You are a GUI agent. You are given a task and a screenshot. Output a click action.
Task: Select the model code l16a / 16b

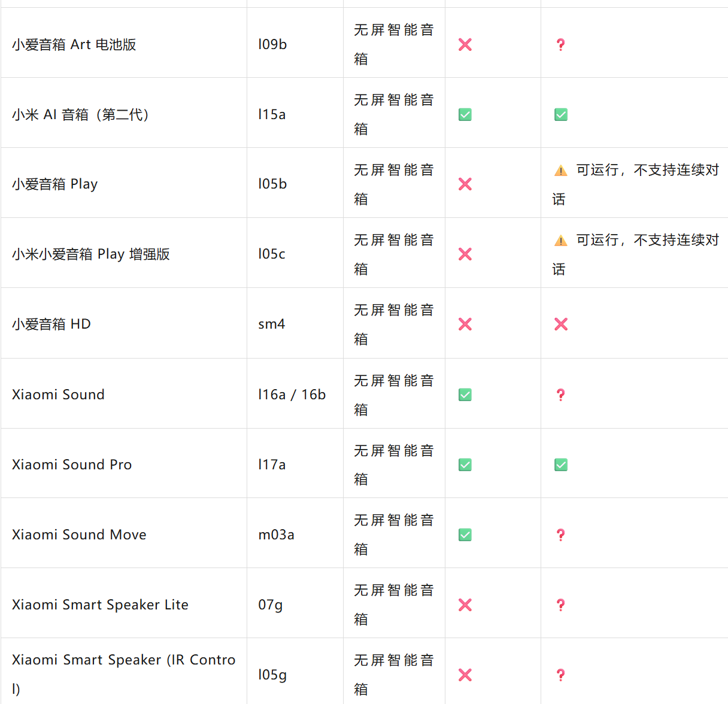[x=292, y=395]
